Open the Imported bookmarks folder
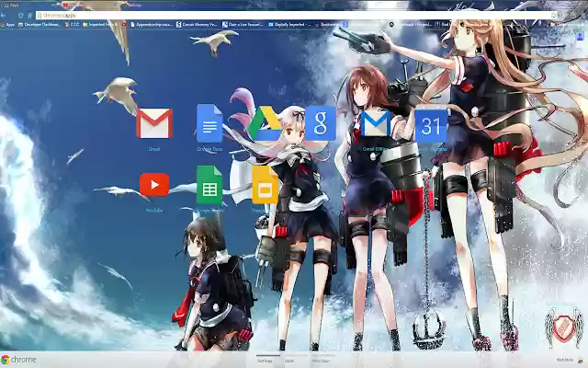Image resolution: width=588 pixels, height=368 pixels. point(100,25)
